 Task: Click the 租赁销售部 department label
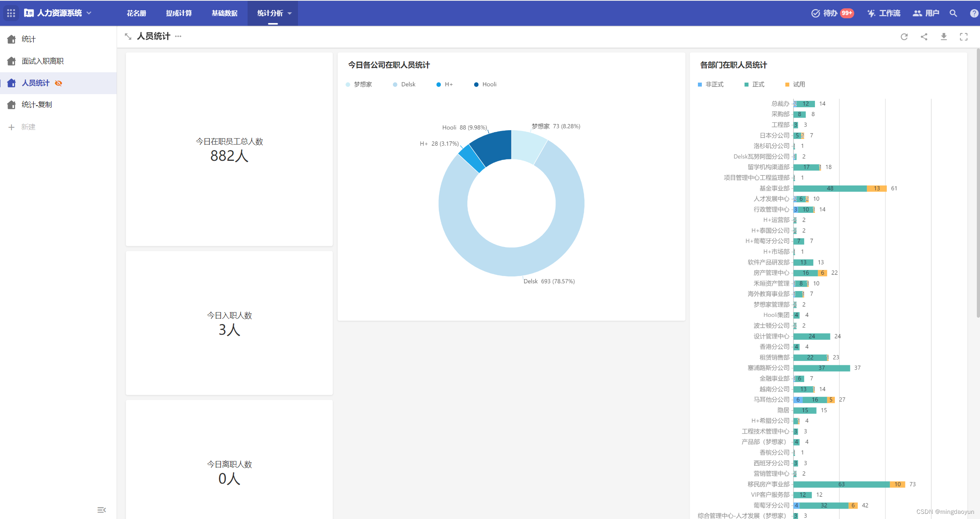point(774,357)
